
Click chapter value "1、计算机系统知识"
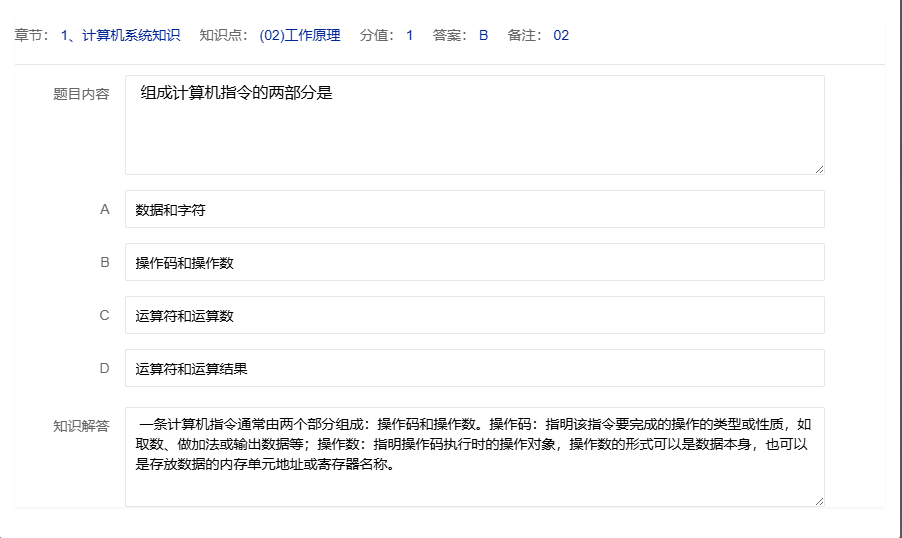click(x=120, y=36)
